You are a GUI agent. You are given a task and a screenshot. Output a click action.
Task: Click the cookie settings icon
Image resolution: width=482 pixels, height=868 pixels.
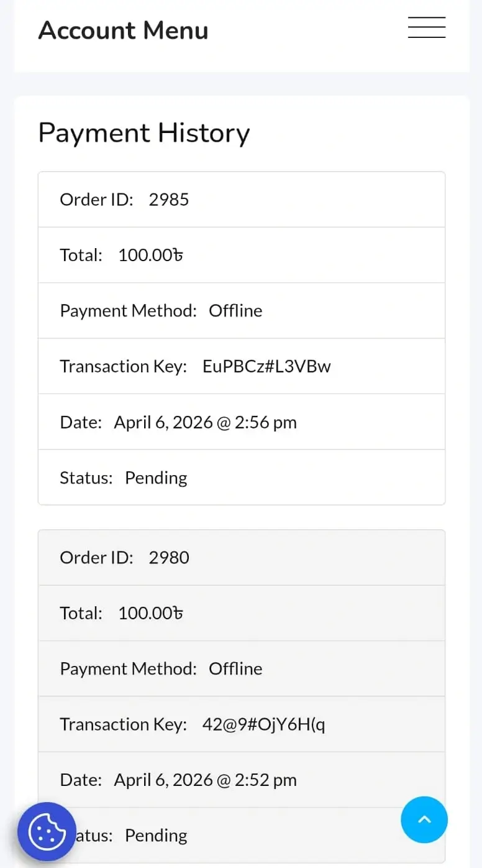pyautogui.click(x=47, y=832)
